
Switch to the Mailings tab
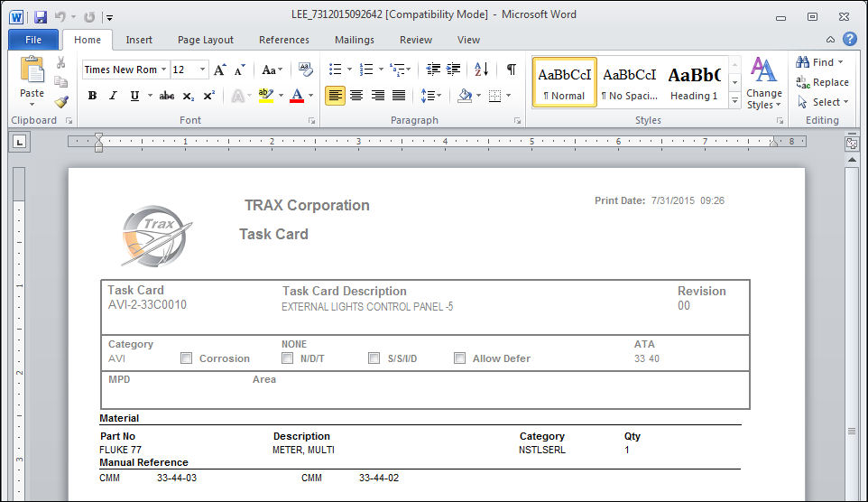(x=355, y=40)
